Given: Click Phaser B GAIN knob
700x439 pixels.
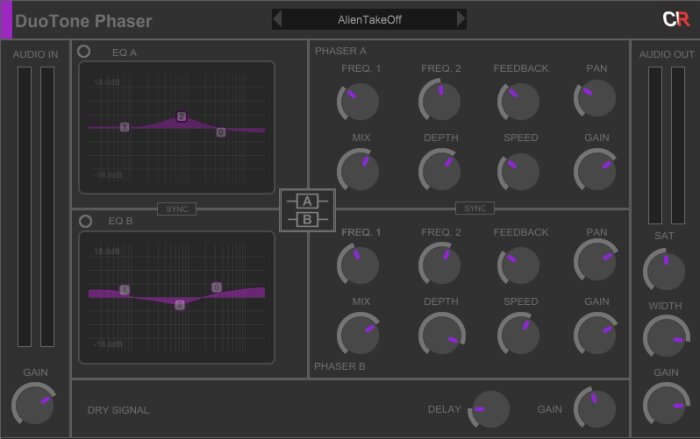Looking at the screenshot, I should [x=596, y=334].
